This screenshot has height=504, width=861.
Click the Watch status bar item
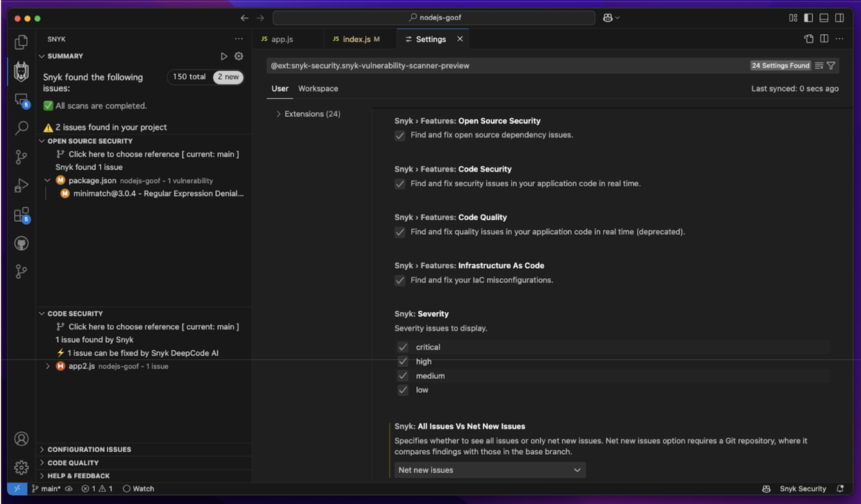[138, 489]
